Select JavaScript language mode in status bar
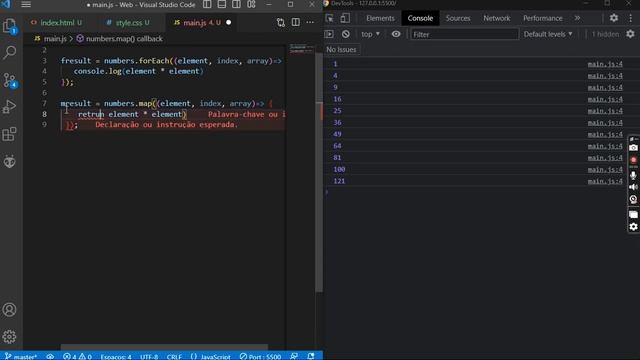Image resolution: width=640 pixels, height=360 pixels. click(x=211, y=356)
